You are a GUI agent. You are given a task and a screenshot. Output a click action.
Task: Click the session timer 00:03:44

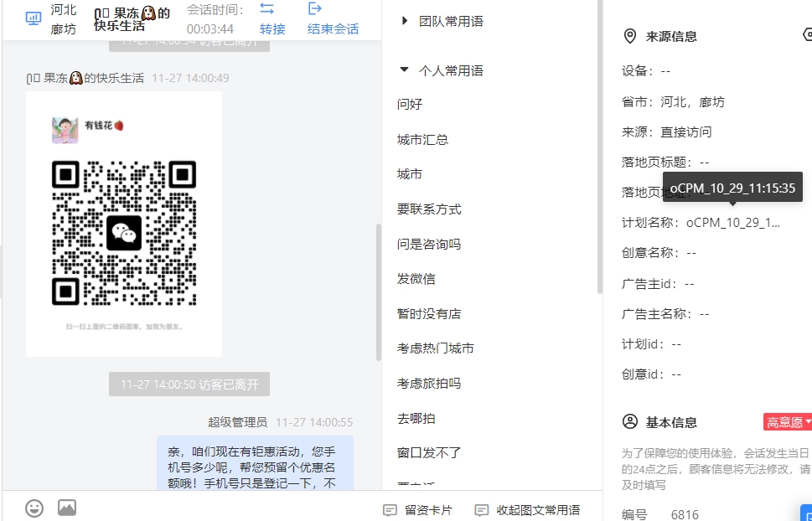pyautogui.click(x=210, y=29)
